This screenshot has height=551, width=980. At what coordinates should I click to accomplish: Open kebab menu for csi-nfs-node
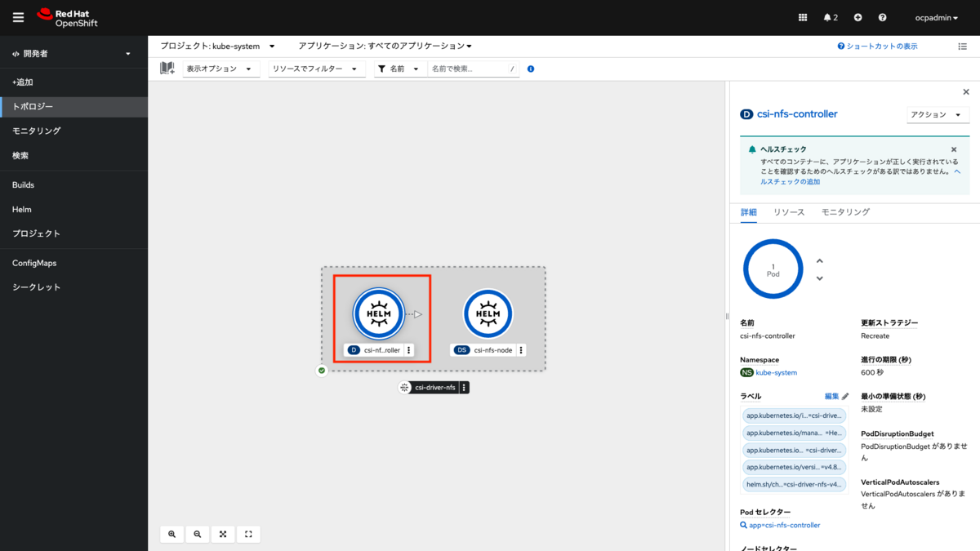[x=521, y=350]
